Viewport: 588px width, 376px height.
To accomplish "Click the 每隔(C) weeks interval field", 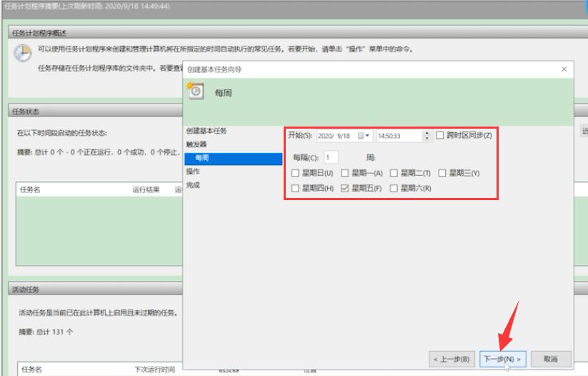I will (331, 157).
